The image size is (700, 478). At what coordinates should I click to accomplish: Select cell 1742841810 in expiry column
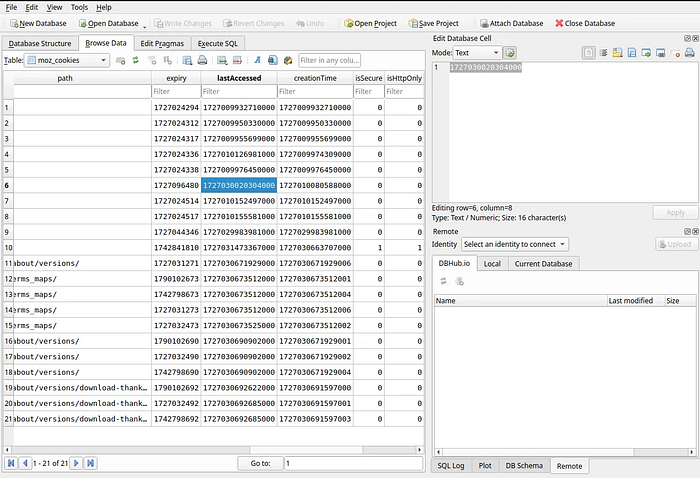click(176, 248)
